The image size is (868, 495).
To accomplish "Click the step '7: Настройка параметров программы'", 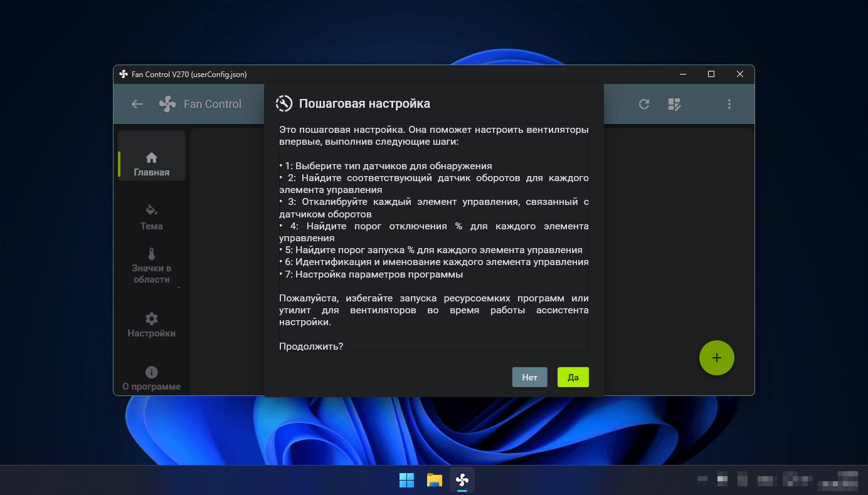I will tap(371, 274).
